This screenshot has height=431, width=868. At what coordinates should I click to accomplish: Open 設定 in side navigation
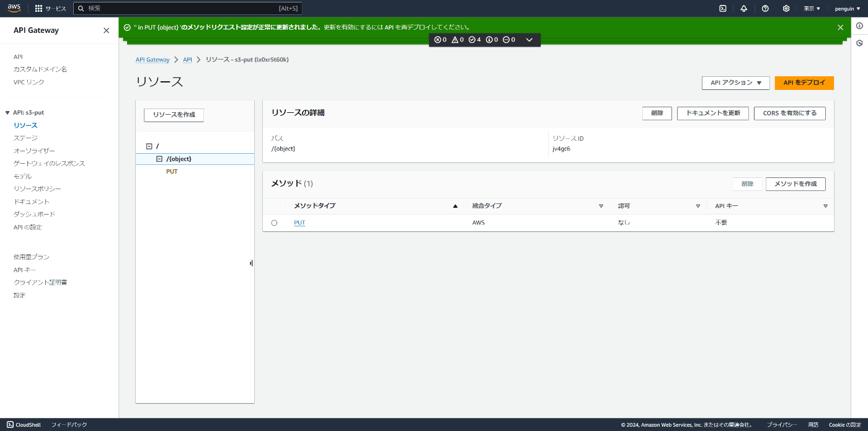pos(20,295)
